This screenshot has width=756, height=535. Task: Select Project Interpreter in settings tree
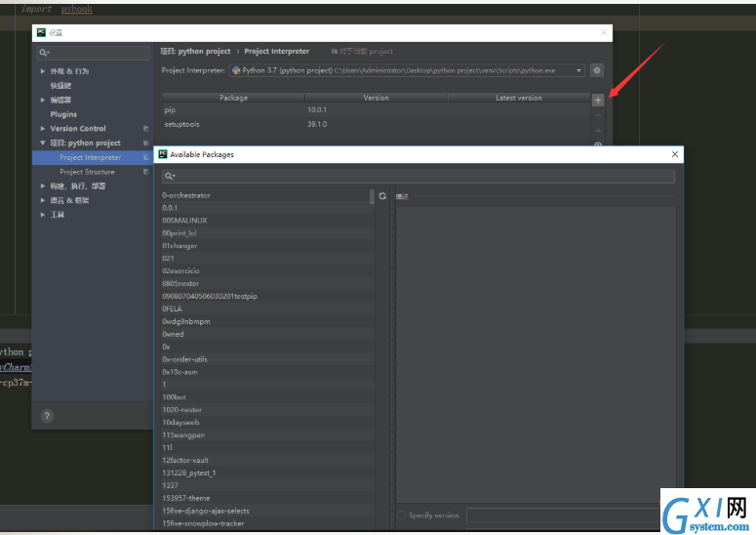point(92,157)
